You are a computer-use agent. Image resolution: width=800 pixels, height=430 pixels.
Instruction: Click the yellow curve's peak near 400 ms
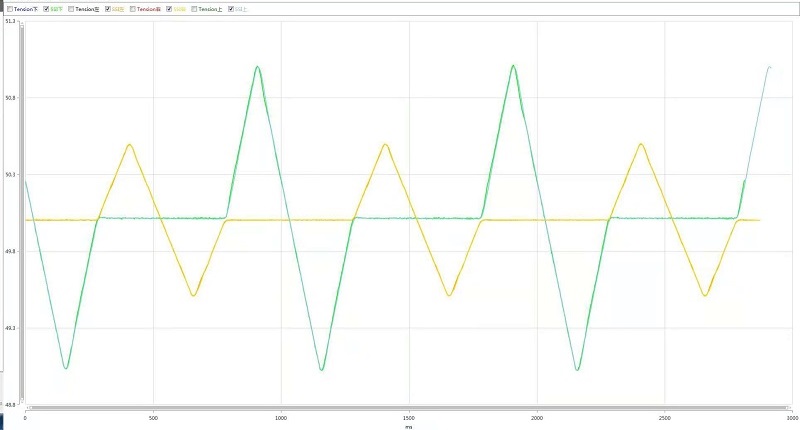click(129, 145)
